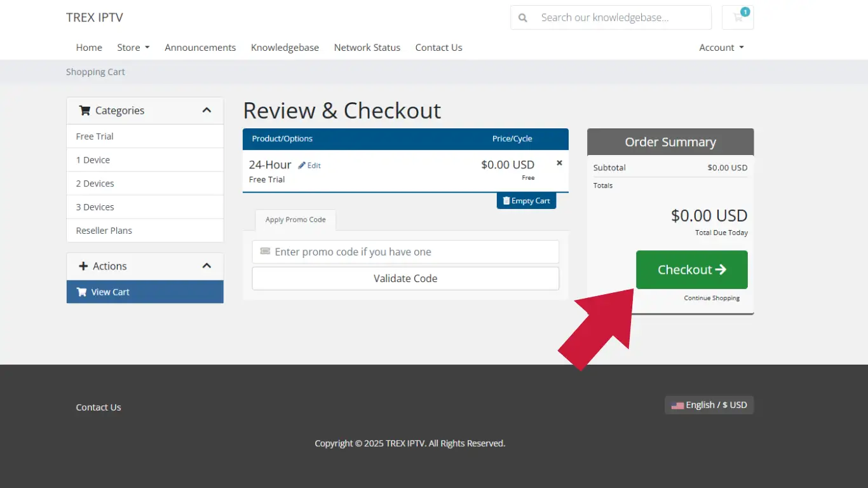This screenshot has width=868, height=488.
Task: Click the search magnifier icon
Action: click(x=523, y=18)
